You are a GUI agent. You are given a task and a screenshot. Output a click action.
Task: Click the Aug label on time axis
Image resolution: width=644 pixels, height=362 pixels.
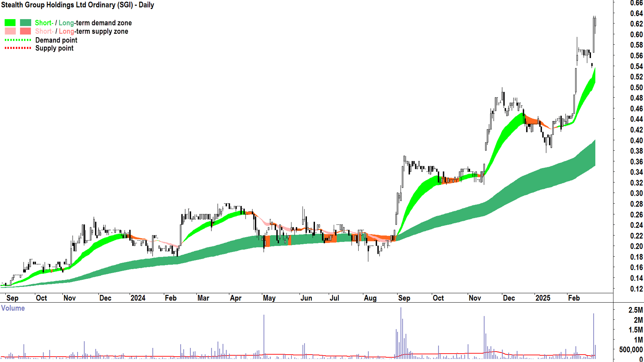(x=370, y=298)
